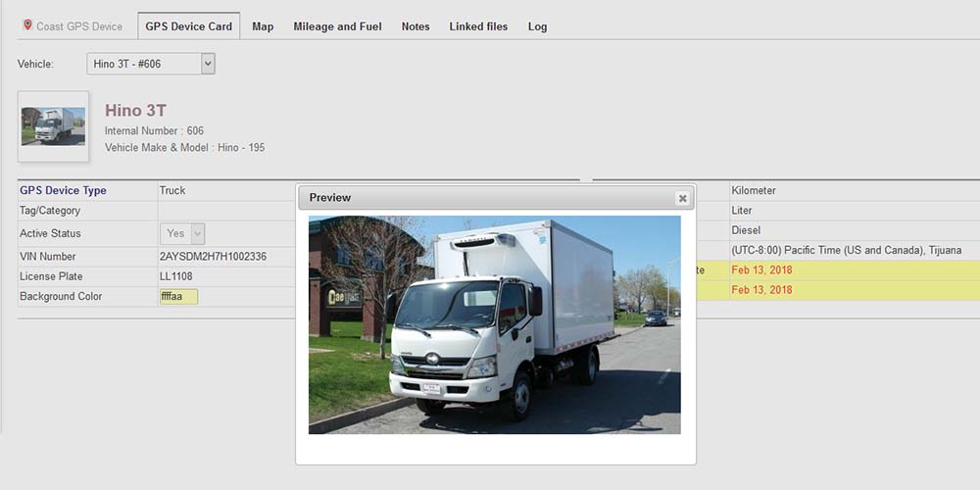This screenshot has width=980, height=490.
Task: Click the GPS Device Type label
Action: point(63,190)
